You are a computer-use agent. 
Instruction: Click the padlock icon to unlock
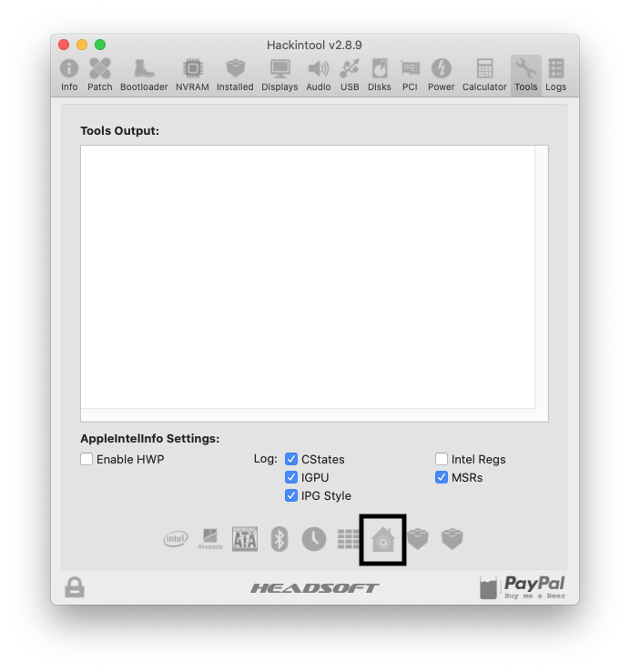(x=75, y=586)
